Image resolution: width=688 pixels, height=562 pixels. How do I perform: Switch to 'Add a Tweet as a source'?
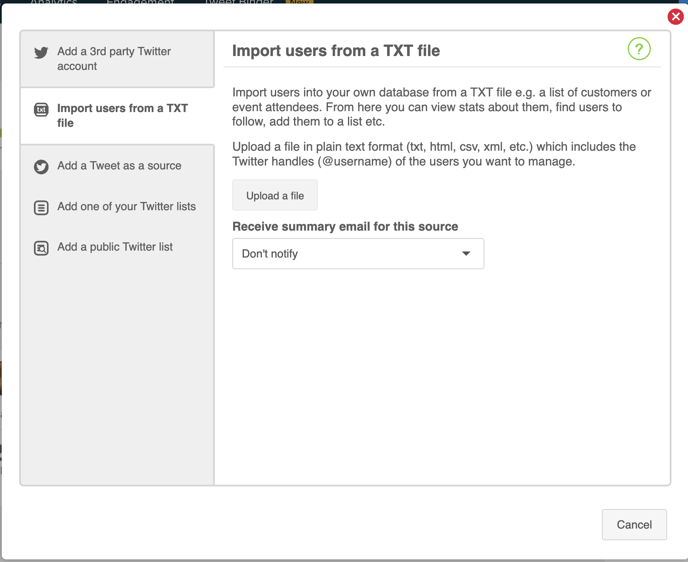117,166
